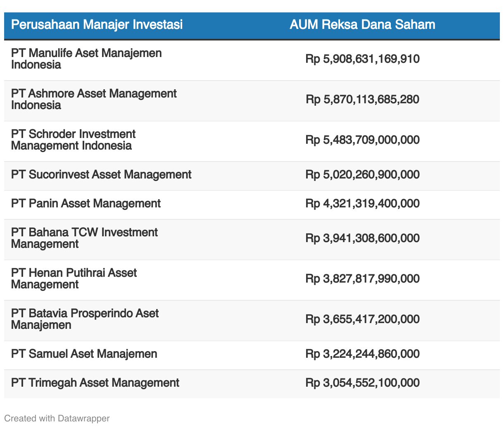Click the Rp 5,908,631,169,910 value
Screen dimensions: 504x428
[362, 59]
